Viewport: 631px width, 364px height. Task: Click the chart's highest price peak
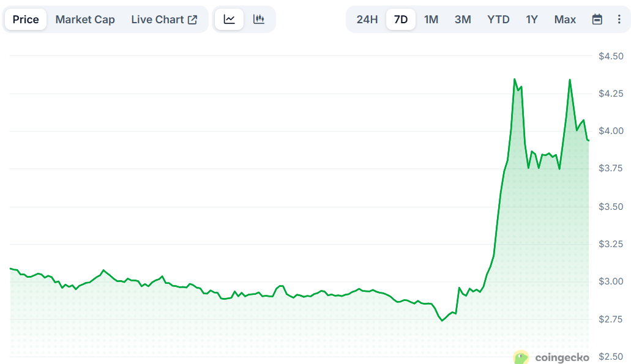pyautogui.click(x=515, y=80)
